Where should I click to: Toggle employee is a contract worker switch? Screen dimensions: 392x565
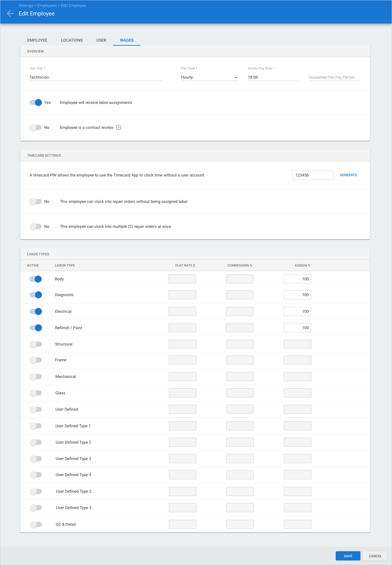[x=36, y=127]
